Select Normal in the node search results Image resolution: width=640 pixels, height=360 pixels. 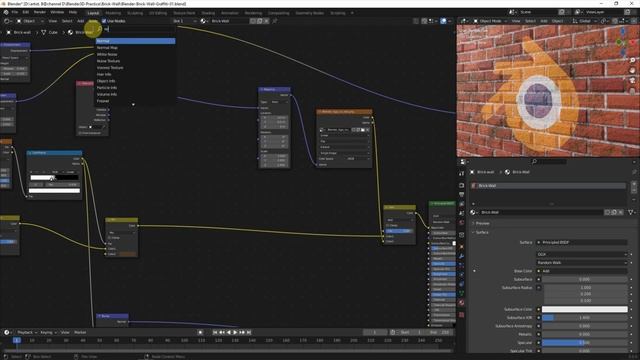coord(135,41)
